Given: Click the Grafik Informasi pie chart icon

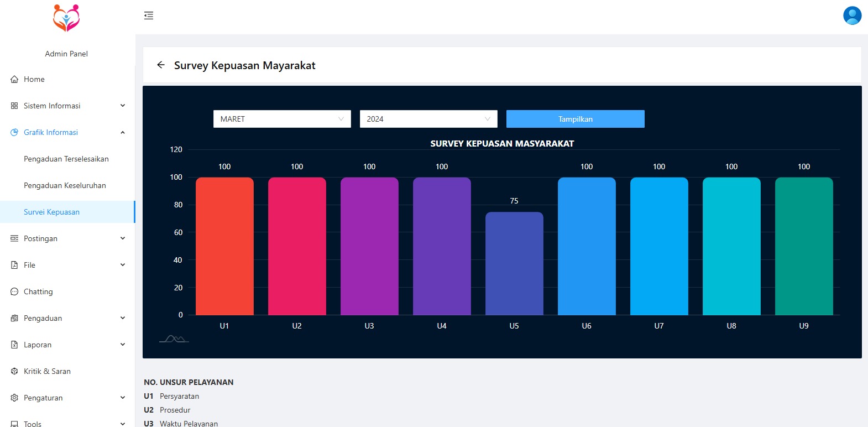Looking at the screenshot, I should tap(14, 132).
